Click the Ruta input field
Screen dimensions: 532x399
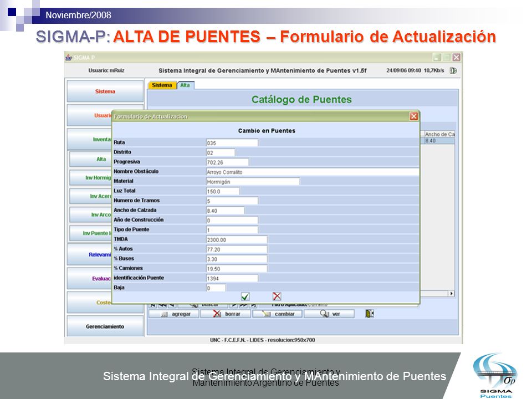click(232, 143)
